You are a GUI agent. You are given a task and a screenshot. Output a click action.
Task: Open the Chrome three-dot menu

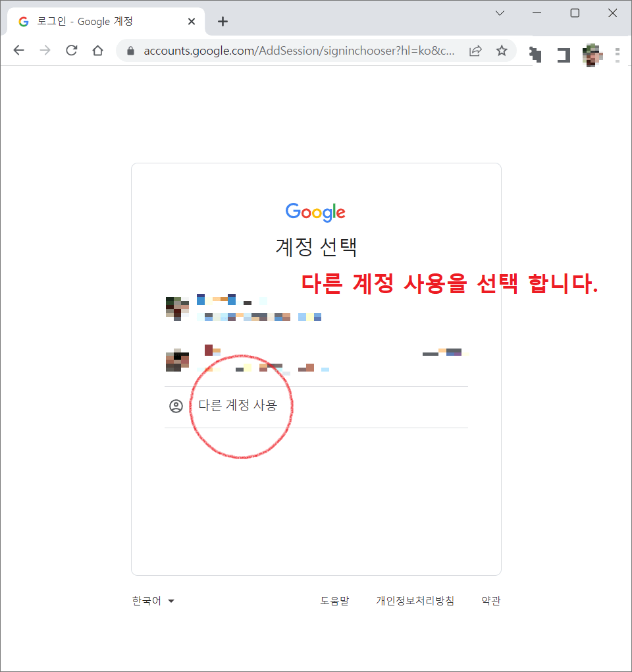(617, 55)
